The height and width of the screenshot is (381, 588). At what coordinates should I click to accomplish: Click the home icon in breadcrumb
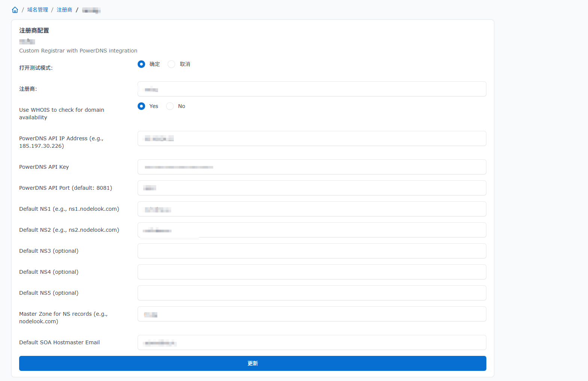(15, 10)
